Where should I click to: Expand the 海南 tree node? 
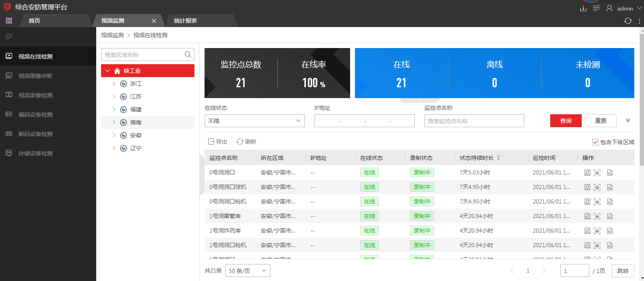114,122
